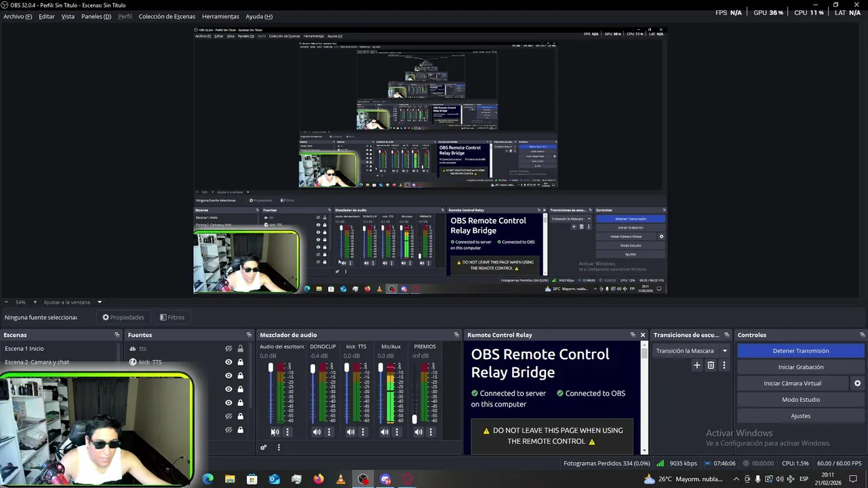Viewport: 868px width, 488px height.
Task: Float the Fuentes dock panel
Action: [249, 335]
